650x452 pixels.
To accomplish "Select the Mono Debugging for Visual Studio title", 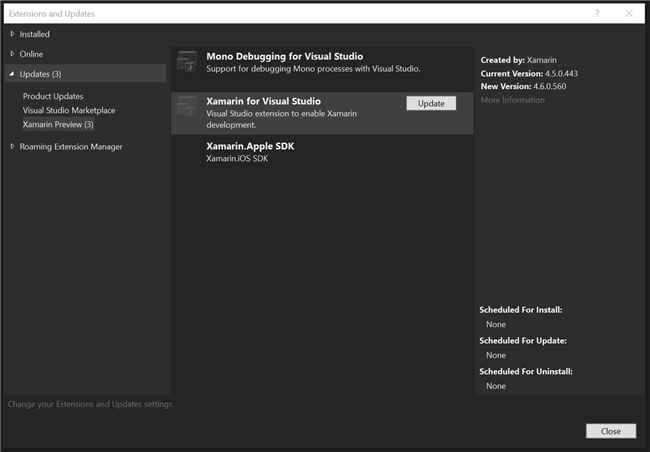I will (284, 56).
